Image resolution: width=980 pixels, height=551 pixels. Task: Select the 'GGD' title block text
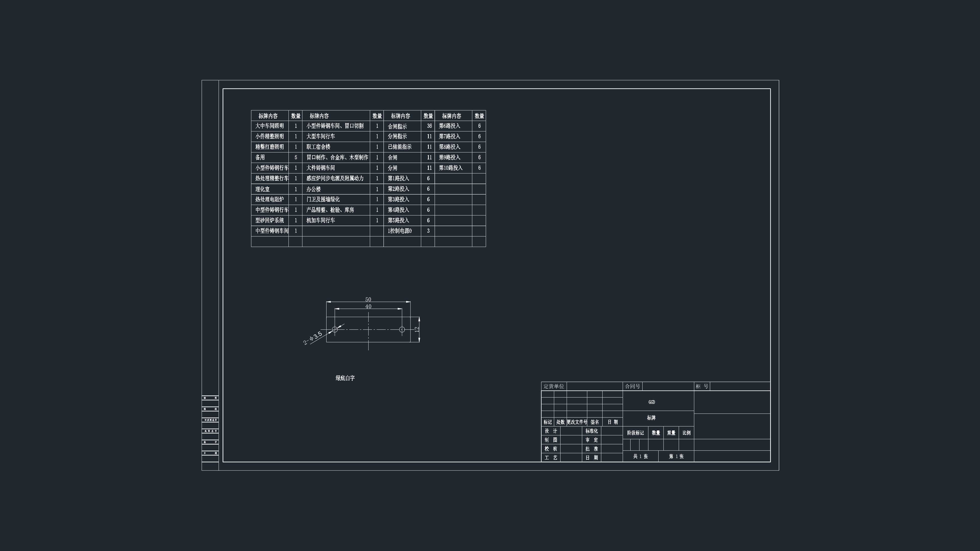click(x=652, y=402)
